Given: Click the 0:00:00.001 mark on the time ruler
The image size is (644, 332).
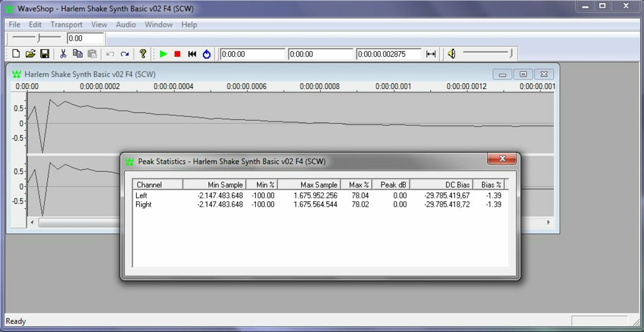Looking at the screenshot, I should 393,86.
